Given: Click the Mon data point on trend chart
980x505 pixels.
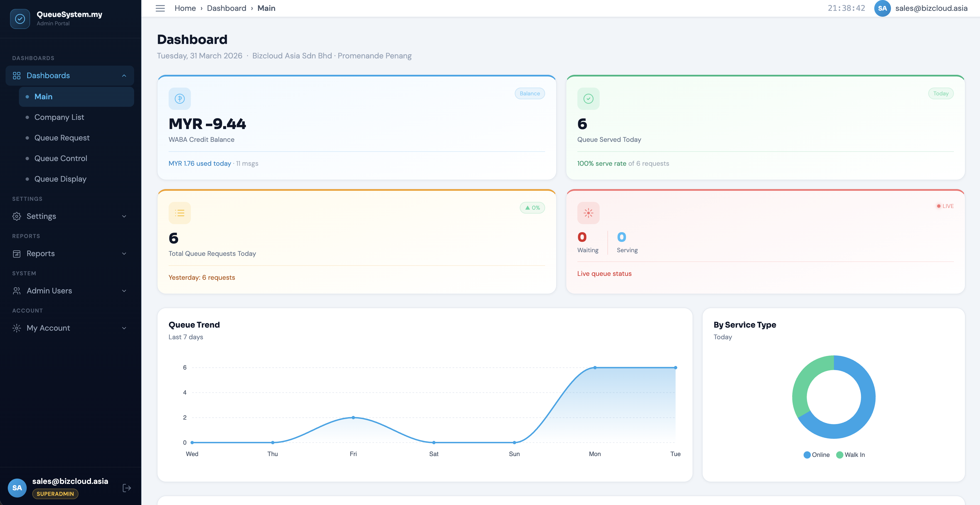Looking at the screenshot, I should pyautogui.click(x=595, y=368).
